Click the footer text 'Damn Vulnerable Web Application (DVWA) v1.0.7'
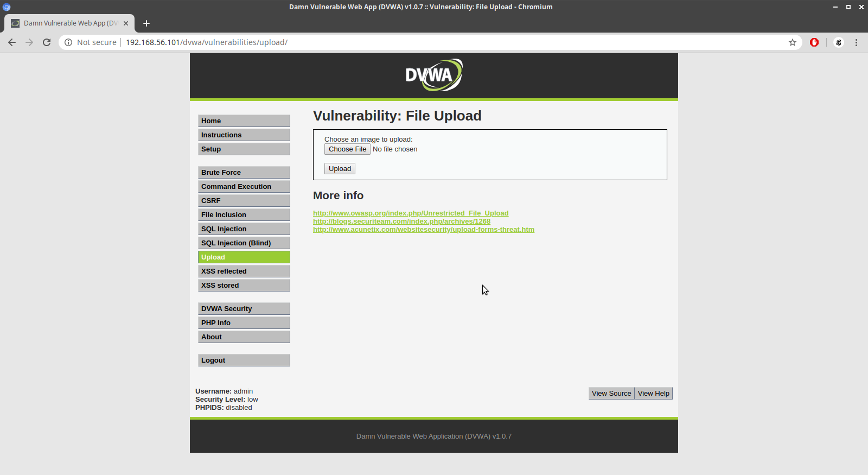 point(434,436)
